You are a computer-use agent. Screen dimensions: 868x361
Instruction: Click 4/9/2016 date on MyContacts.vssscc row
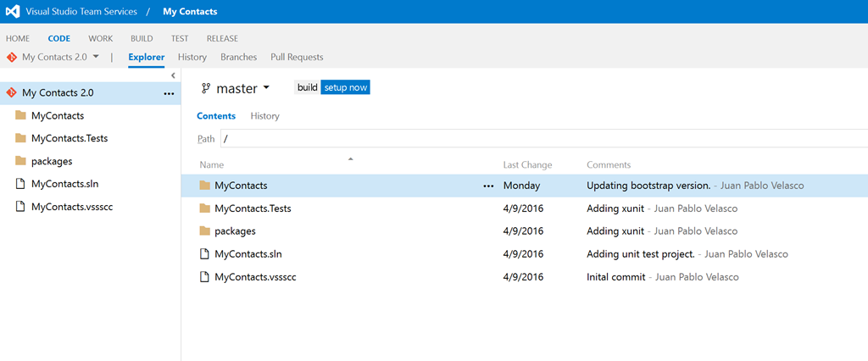[x=523, y=277]
